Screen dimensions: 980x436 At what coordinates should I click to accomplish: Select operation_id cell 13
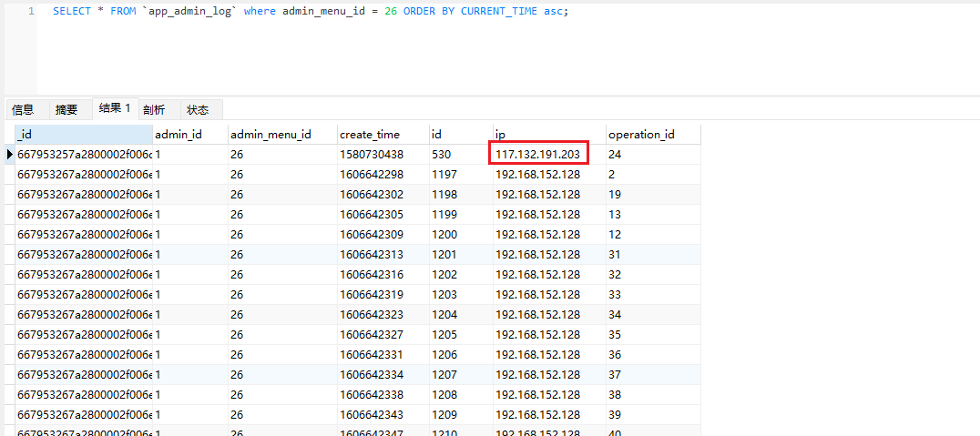(653, 214)
